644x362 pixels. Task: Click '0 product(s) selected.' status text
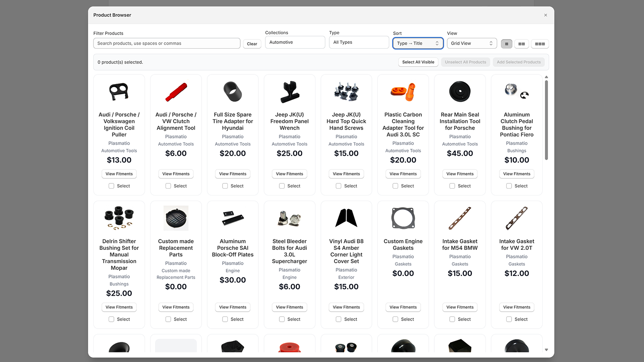(120, 62)
